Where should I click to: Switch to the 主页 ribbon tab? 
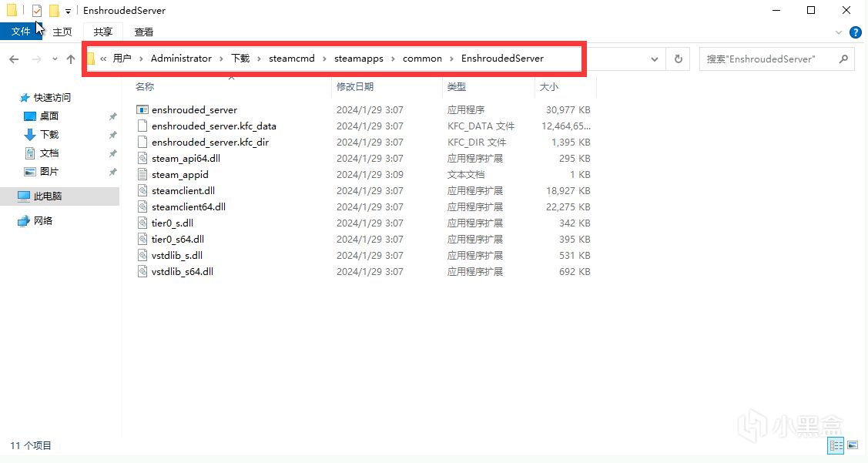[x=62, y=32]
